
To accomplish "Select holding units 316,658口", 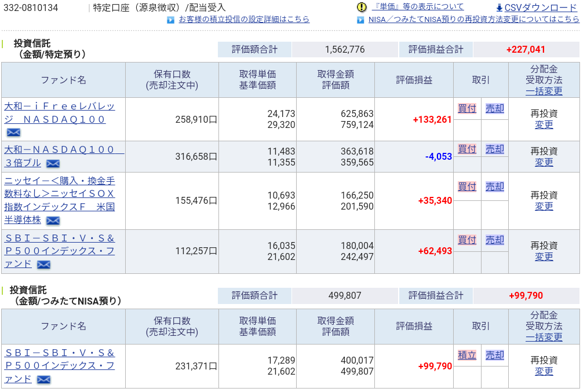I will tap(196, 157).
